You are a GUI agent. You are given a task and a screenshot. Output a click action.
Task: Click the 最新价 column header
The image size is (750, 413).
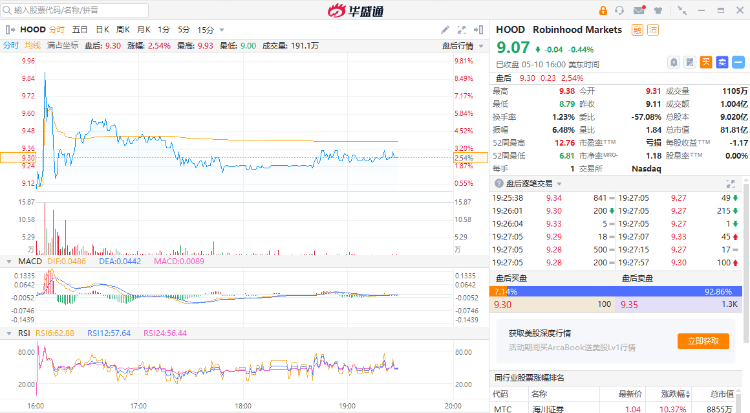point(629,394)
